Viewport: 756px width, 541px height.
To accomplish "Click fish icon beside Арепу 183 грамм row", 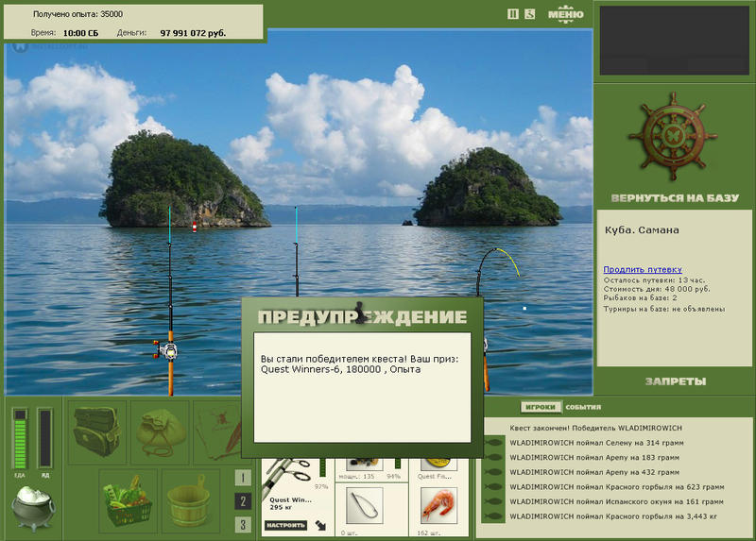I will 493,457.
